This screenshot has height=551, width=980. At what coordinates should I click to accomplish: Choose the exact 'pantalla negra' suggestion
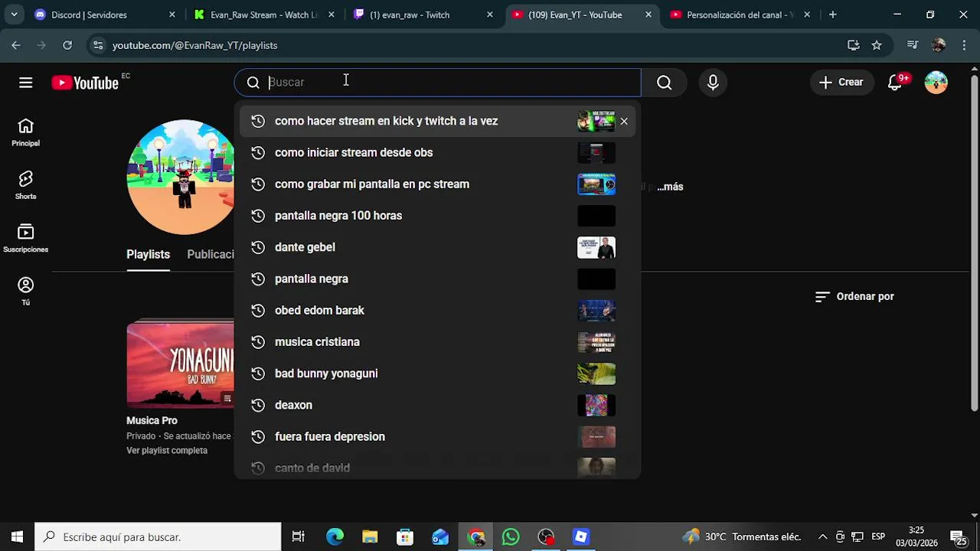click(437, 279)
